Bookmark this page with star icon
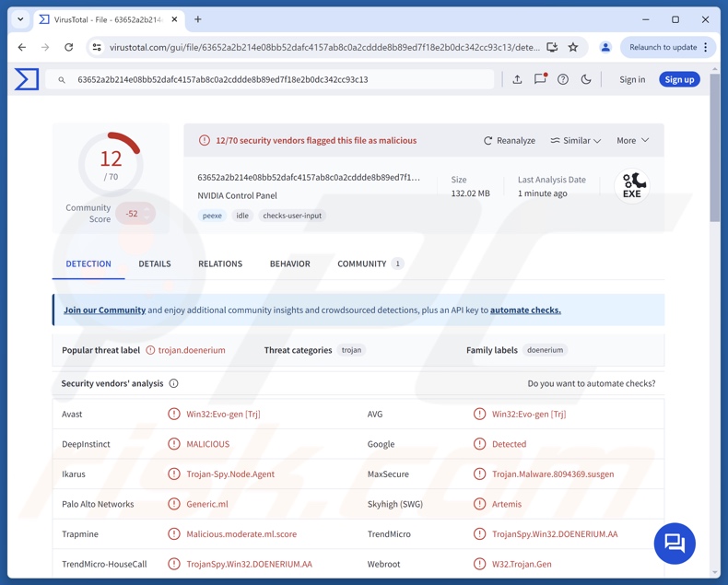728x585 pixels. coord(573,47)
